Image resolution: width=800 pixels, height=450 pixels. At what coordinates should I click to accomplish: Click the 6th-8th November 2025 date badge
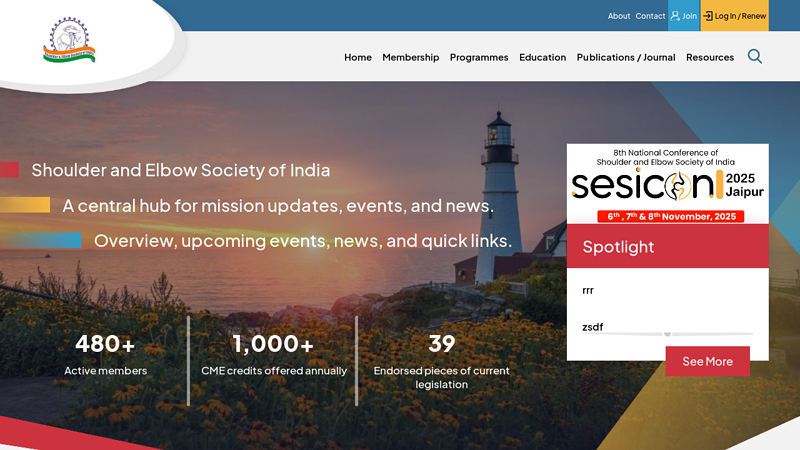coord(670,216)
